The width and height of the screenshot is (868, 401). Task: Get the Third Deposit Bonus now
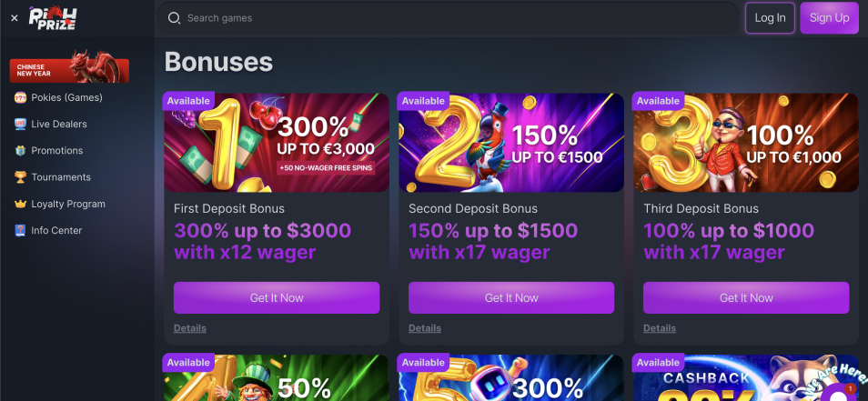click(746, 297)
